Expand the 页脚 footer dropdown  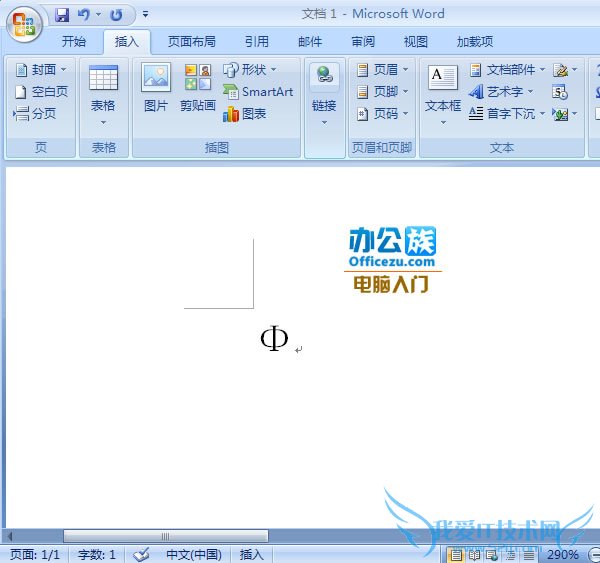click(x=382, y=92)
